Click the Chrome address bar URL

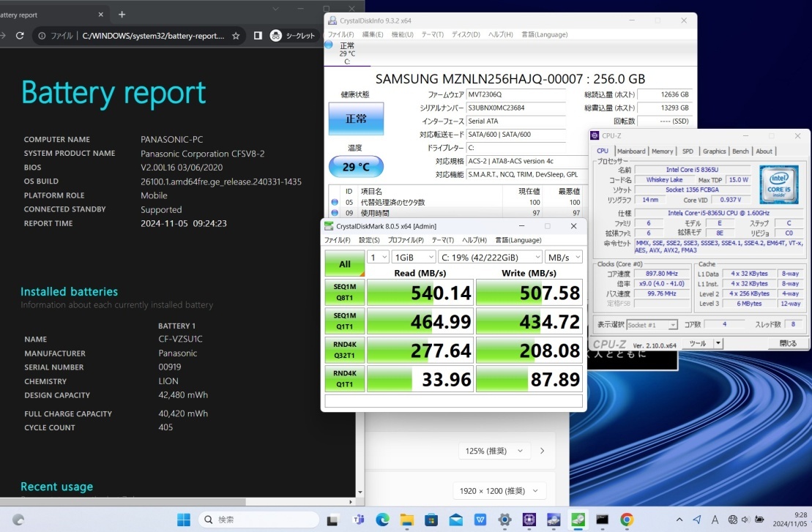pos(153,36)
